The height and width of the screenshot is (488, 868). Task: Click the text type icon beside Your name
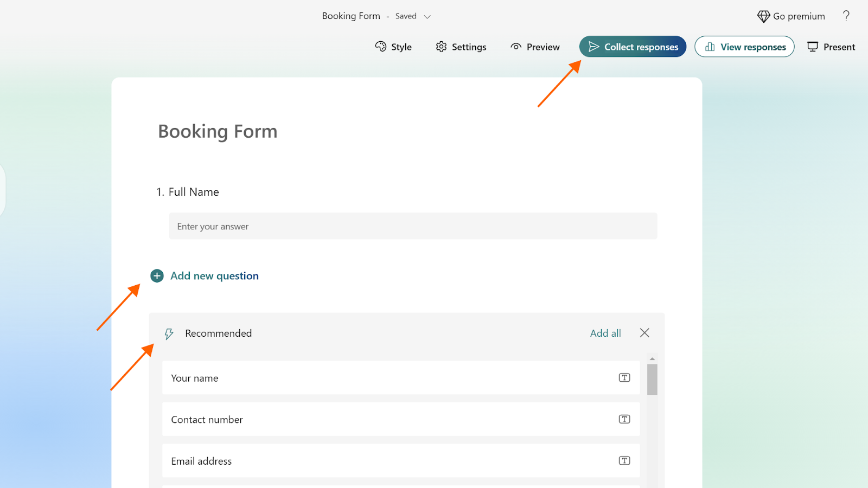(624, 378)
